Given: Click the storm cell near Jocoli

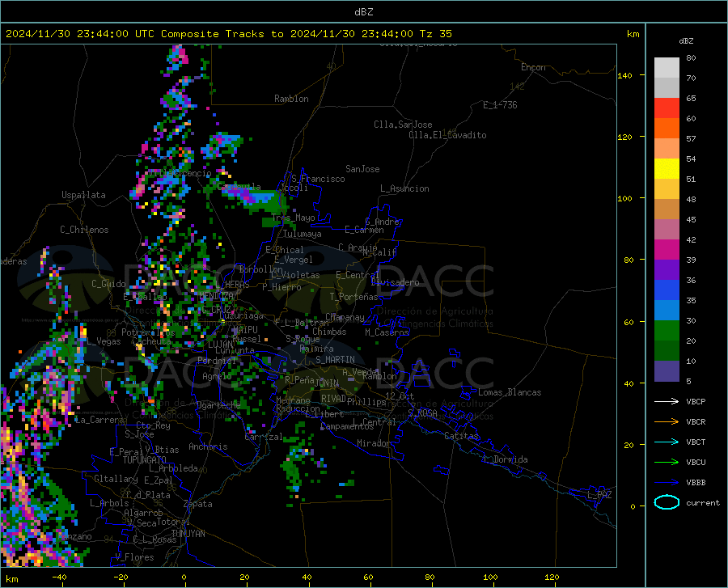Looking at the screenshot, I should point(256,199).
